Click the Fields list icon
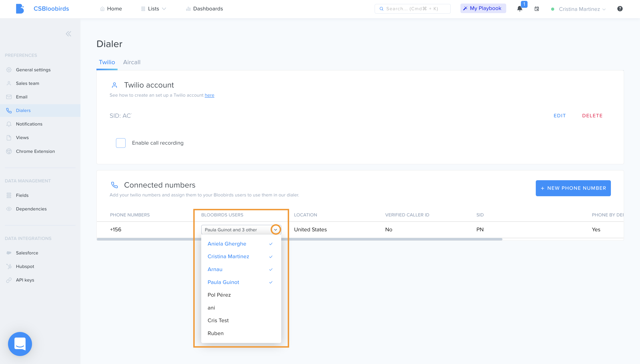 [9, 195]
